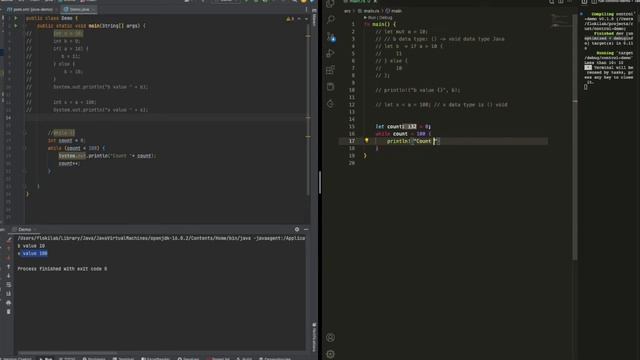Click scroll-to-end icon in Run panel toolbar
640x360 pixels.
9,293
